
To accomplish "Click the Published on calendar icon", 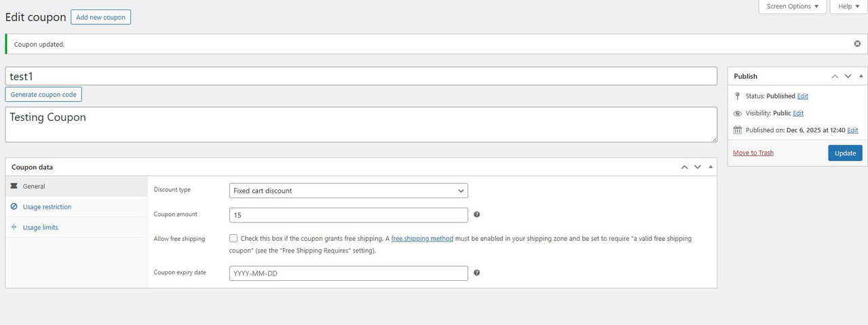I will pos(738,130).
